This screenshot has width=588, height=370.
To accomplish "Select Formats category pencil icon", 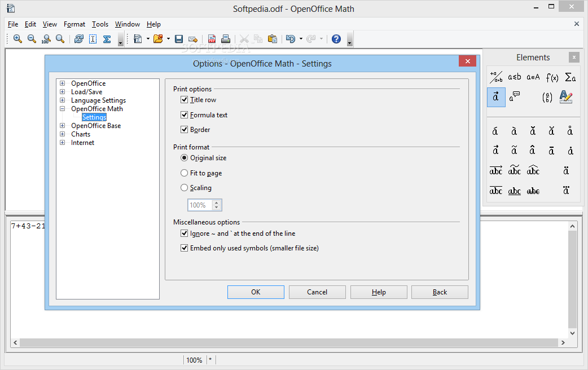I will click(x=566, y=97).
